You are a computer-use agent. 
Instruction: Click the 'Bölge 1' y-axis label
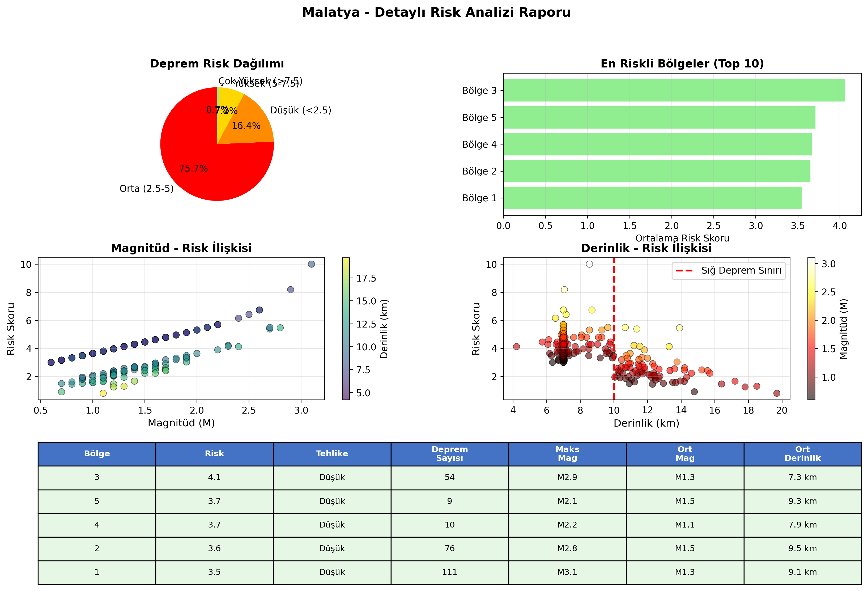(x=480, y=198)
